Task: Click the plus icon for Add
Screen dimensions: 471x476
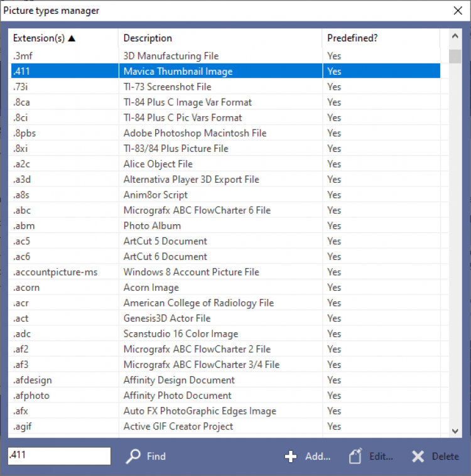Action: coord(291,457)
